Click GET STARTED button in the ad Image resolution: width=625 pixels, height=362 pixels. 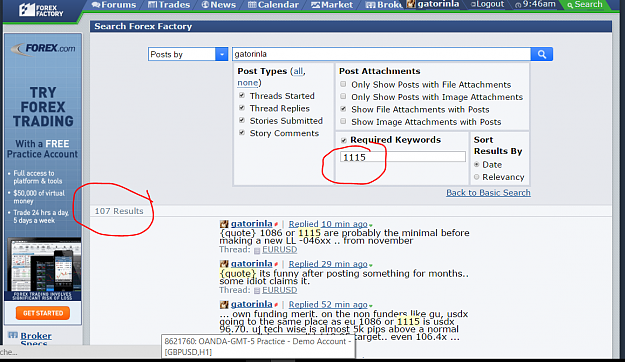tap(43, 313)
